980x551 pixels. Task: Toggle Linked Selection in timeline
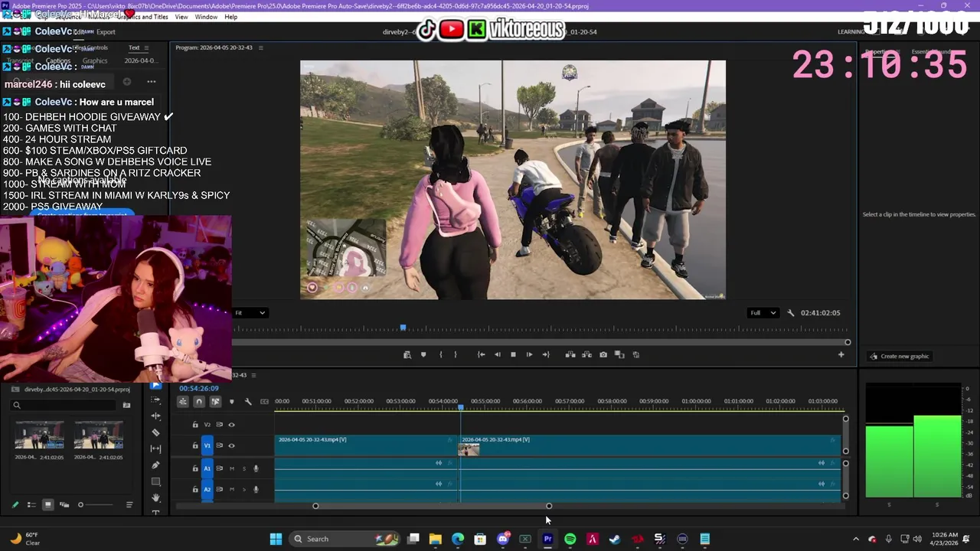[215, 401]
